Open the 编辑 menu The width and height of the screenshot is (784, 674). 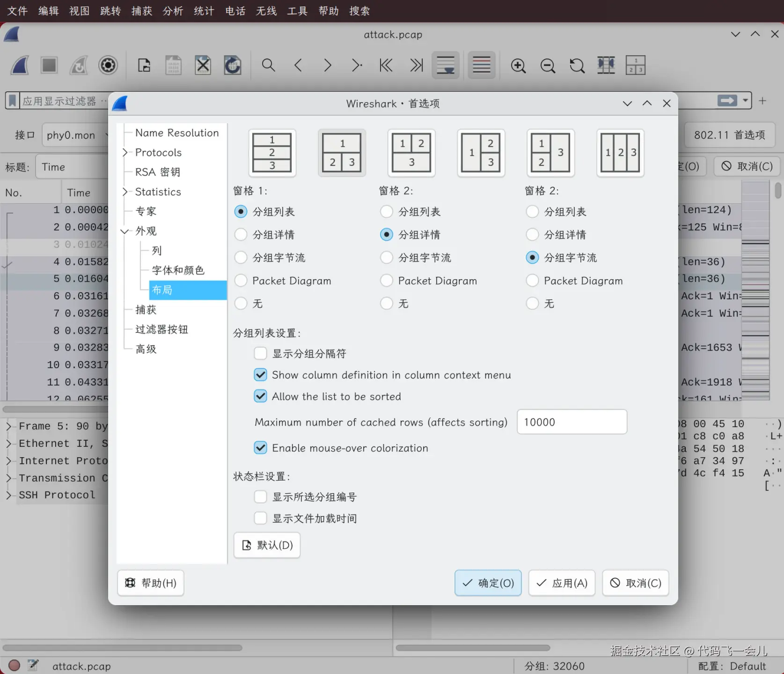[49, 11]
